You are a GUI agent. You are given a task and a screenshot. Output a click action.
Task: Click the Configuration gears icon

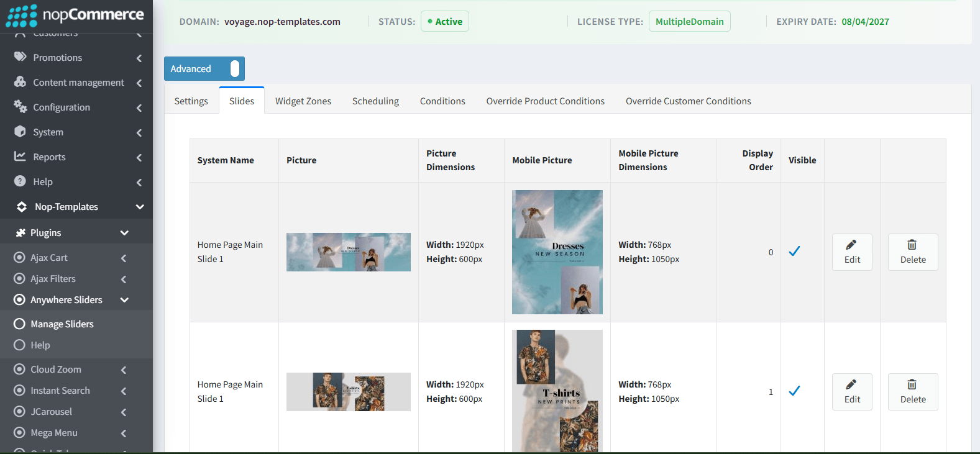(x=21, y=107)
